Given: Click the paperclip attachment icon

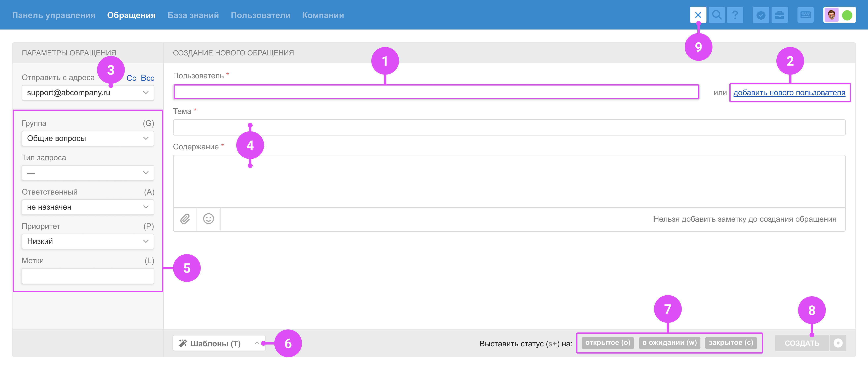Looking at the screenshot, I should tap(185, 219).
